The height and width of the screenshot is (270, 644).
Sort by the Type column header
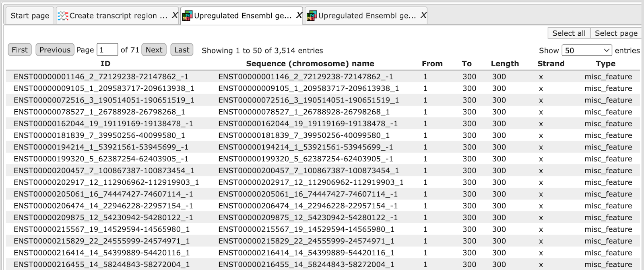(x=605, y=63)
